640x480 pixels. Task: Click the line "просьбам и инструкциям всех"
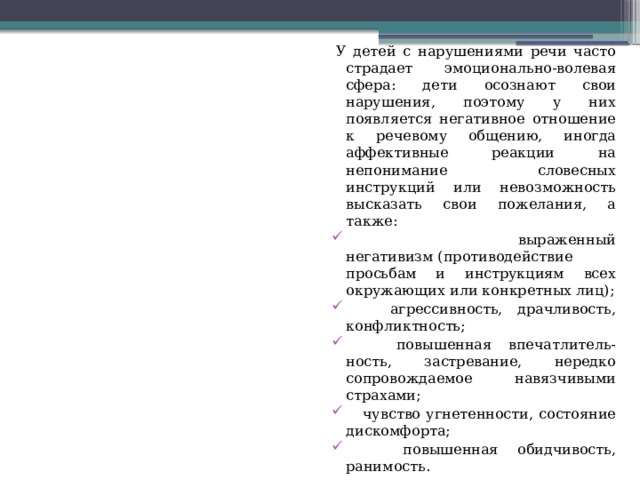pos(480,274)
